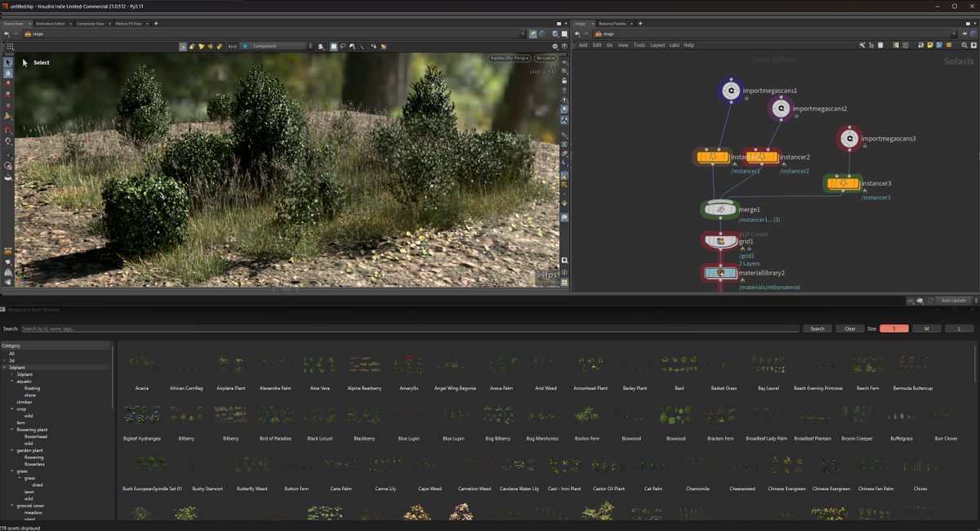The width and height of the screenshot is (980, 531).
Task: Select the arrow Select tool in viewport sidebar
Action: point(8,62)
